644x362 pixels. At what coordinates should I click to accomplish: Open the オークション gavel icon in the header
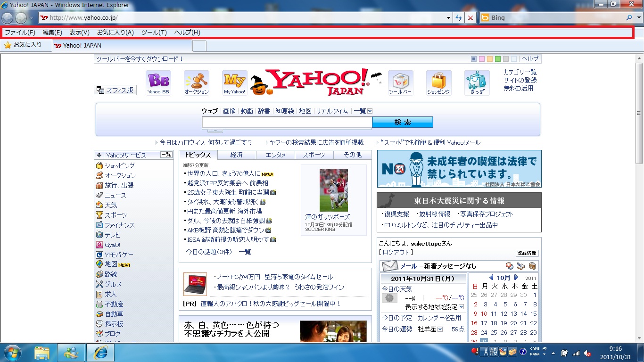[196, 83]
